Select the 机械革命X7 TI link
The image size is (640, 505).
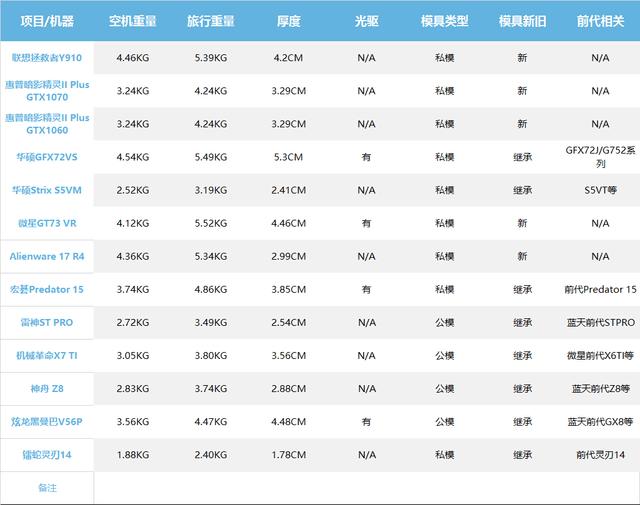click(47, 356)
